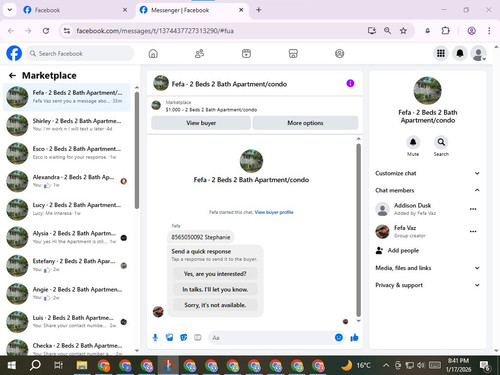Viewport: 500px width, 375px height.
Task: Open Lucy conversation in chat list
Action: (x=67, y=209)
